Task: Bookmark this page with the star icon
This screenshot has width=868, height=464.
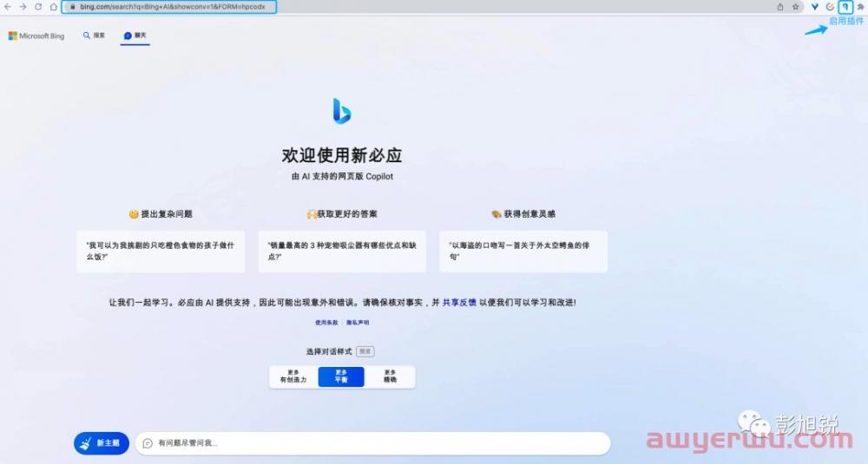Action: pos(795,7)
